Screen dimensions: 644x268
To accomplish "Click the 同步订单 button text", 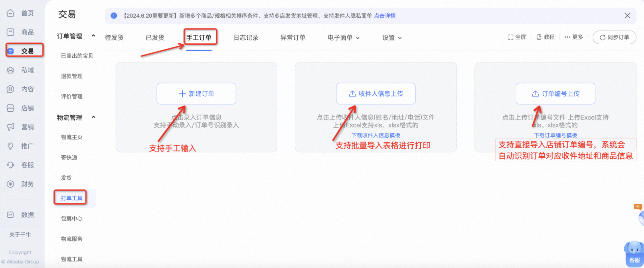I will [618, 37].
